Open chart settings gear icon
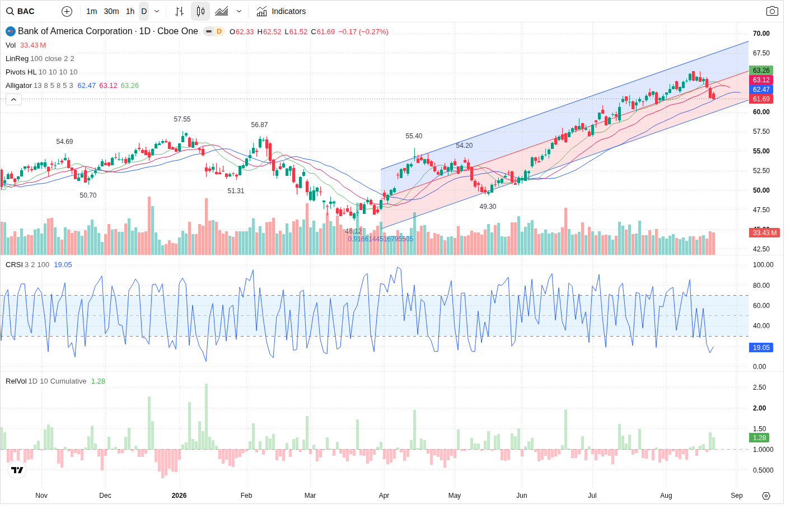Screen dimensions: 795x532 click(x=766, y=496)
